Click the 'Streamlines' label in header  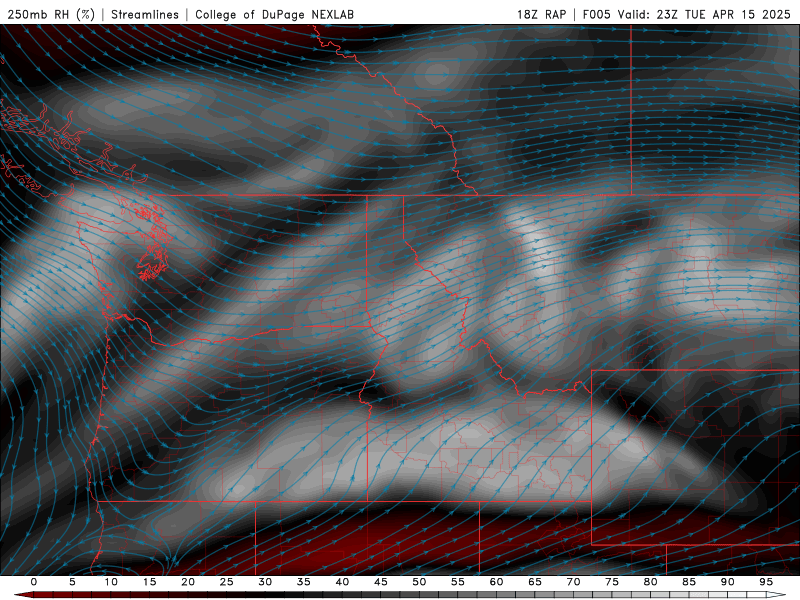145,14
